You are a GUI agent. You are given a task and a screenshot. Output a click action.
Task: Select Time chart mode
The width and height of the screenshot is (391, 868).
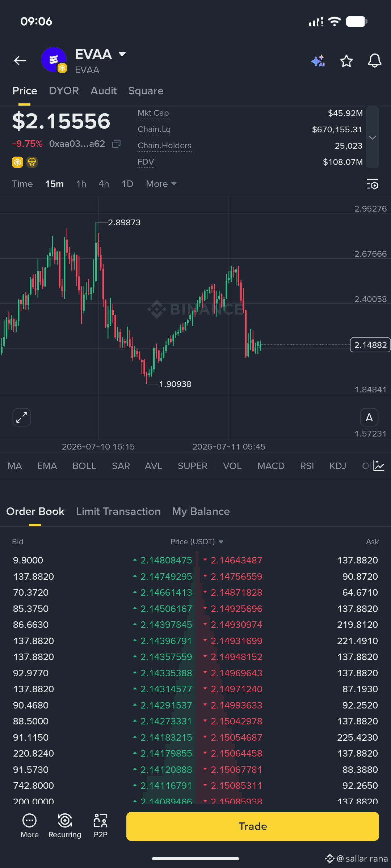tap(22, 184)
